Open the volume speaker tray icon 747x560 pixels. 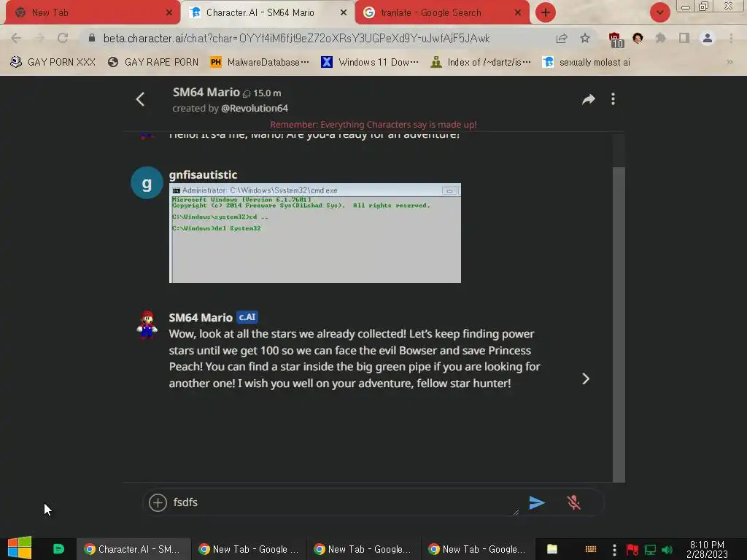coord(667,550)
